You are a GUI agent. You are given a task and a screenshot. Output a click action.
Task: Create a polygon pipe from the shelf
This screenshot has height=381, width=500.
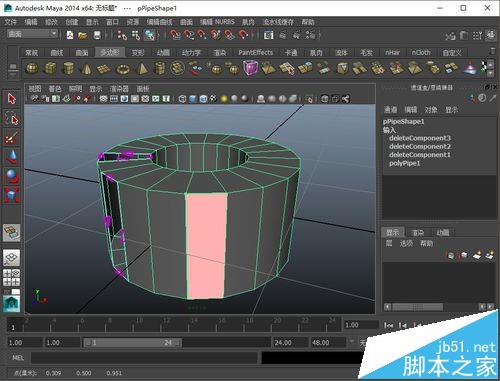[x=159, y=68]
